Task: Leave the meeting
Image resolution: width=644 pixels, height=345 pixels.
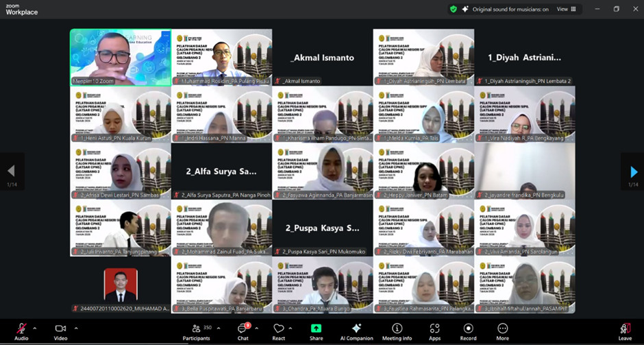Action: tap(625, 330)
